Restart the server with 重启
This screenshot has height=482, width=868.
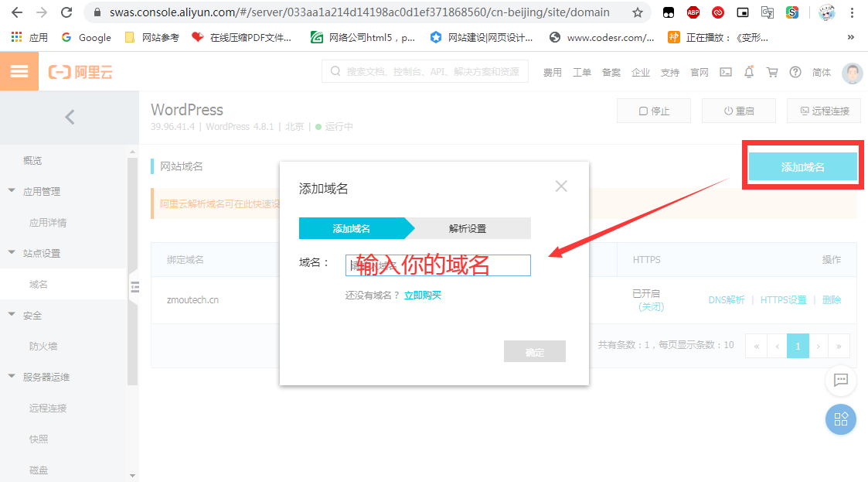point(738,111)
